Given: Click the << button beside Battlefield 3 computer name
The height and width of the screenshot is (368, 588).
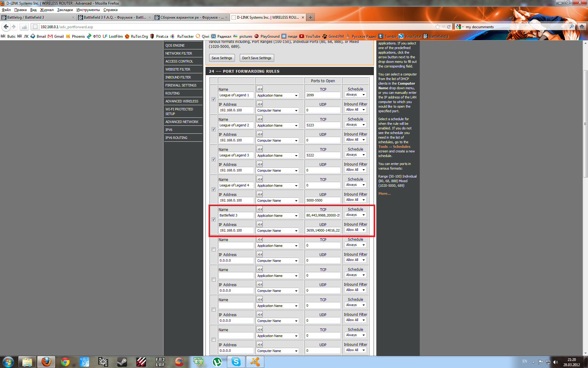Looking at the screenshot, I should [x=260, y=224].
